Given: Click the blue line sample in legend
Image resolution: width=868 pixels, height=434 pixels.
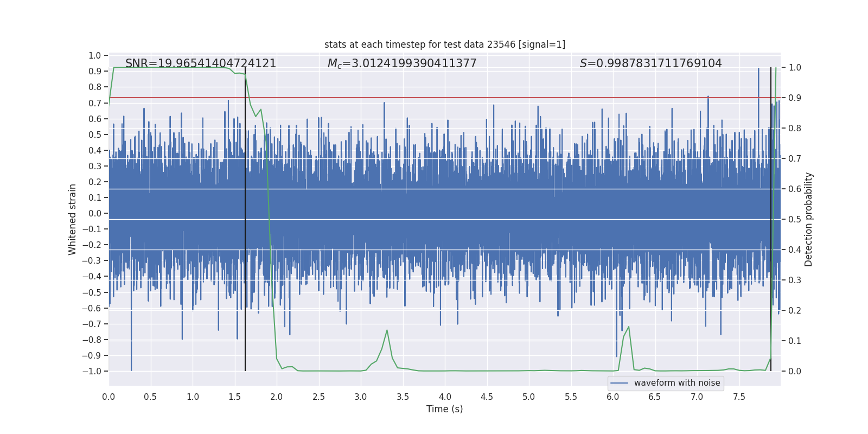Looking at the screenshot, I should coord(620,383).
